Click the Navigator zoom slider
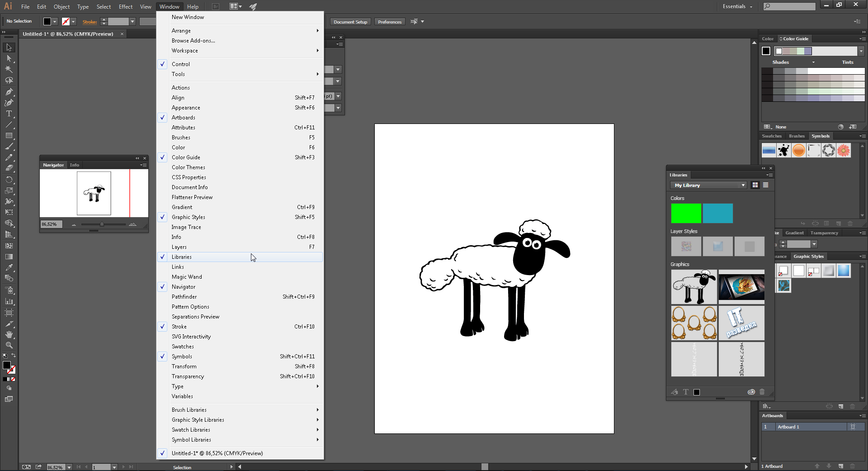The image size is (868, 471). point(103,224)
